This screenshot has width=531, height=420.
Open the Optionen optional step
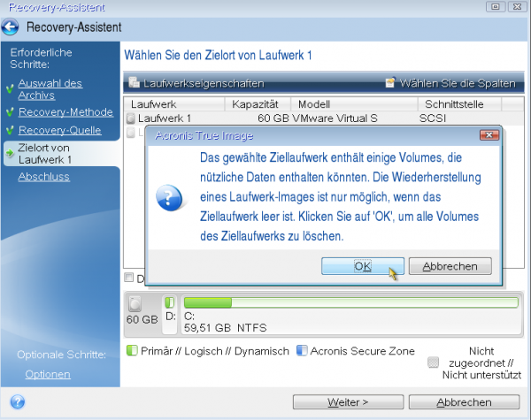point(47,374)
